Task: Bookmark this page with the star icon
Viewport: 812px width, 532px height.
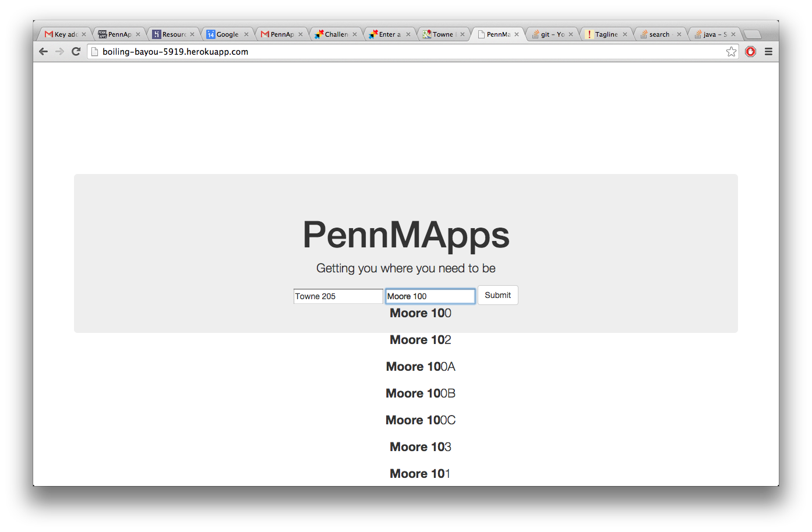Action: 732,52
